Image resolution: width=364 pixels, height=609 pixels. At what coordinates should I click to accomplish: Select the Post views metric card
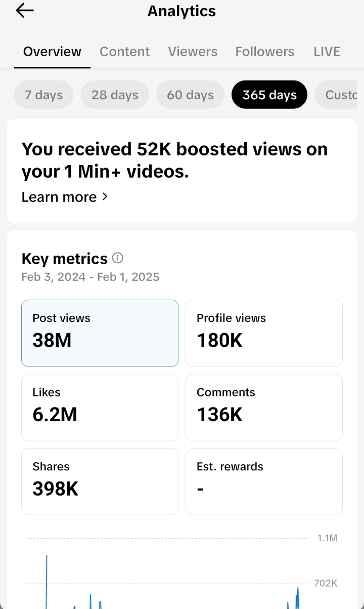(100, 333)
